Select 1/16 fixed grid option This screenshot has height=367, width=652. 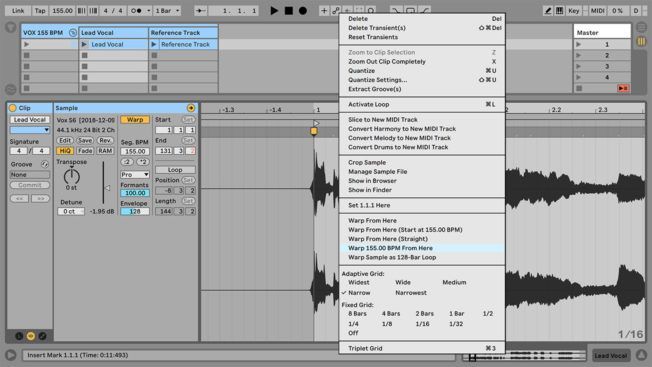422,324
